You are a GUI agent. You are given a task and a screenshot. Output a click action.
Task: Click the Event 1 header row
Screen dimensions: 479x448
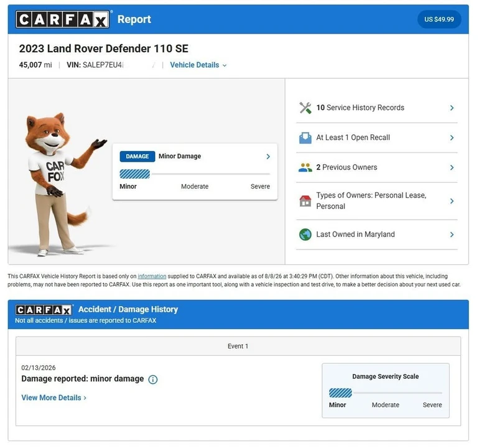pos(238,346)
